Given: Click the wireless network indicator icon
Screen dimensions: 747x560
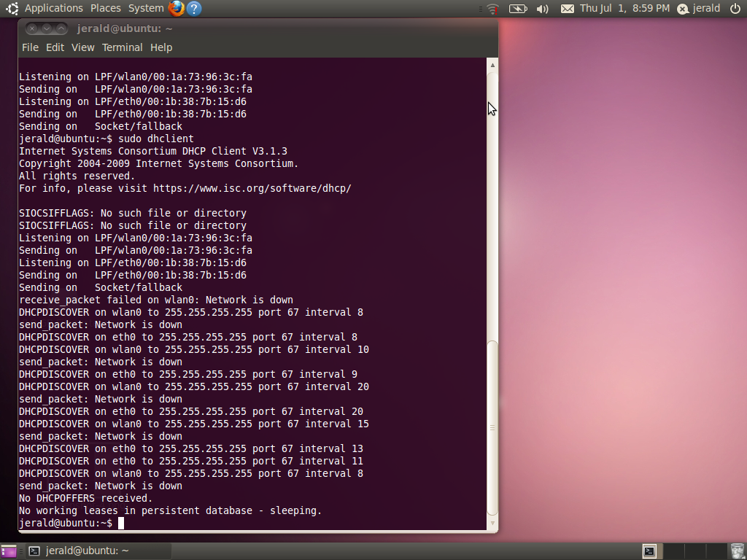Looking at the screenshot, I should 493,9.
